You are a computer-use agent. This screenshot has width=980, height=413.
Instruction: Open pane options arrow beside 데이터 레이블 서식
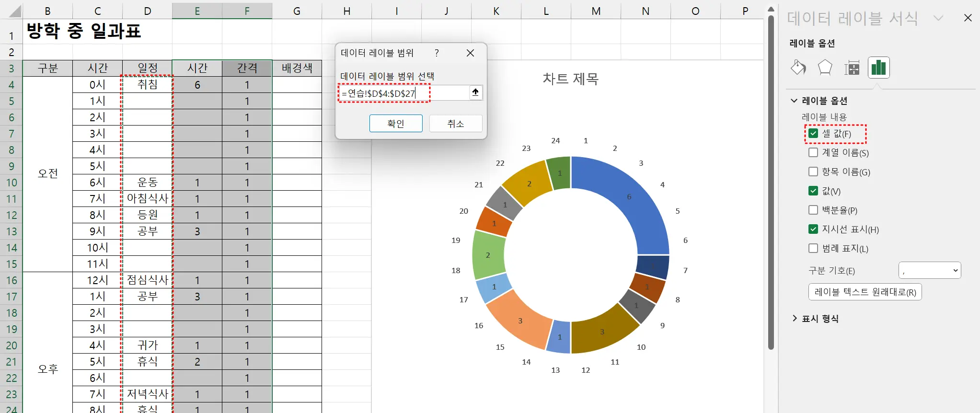click(x=938, y=18)
